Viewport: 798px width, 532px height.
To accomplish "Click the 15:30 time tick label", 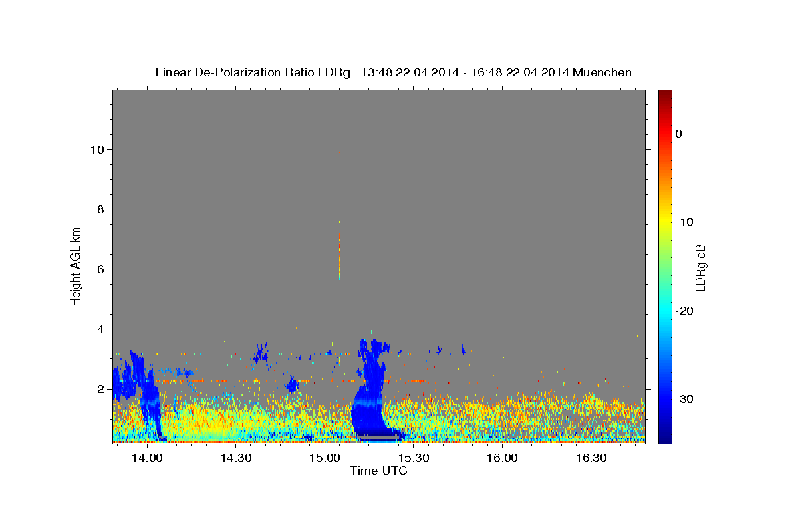I will pyautogui.click(x=414, y=458).
